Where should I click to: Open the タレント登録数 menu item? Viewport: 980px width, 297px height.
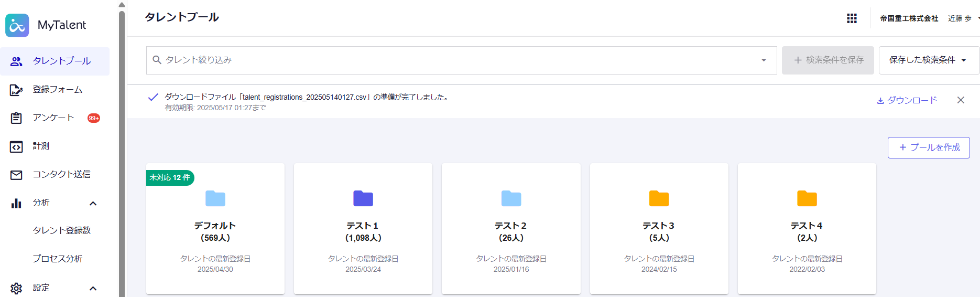[61, 230]
